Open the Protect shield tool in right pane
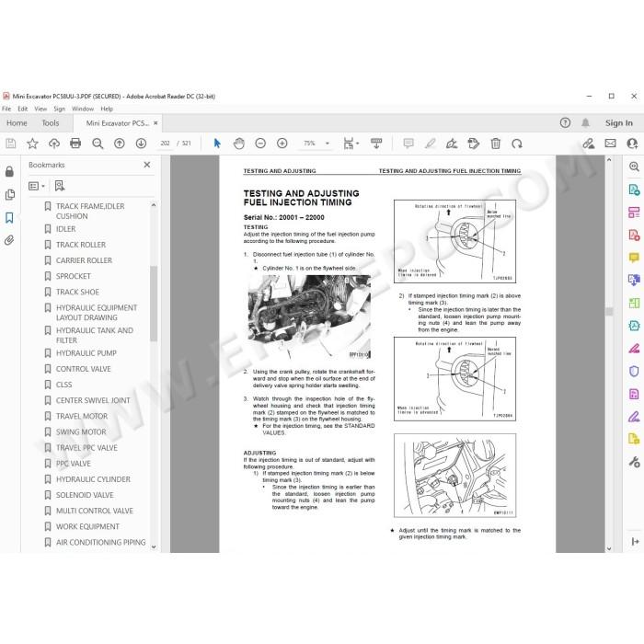This screenshot has height=644, width=644. click(x=634, y=372)
